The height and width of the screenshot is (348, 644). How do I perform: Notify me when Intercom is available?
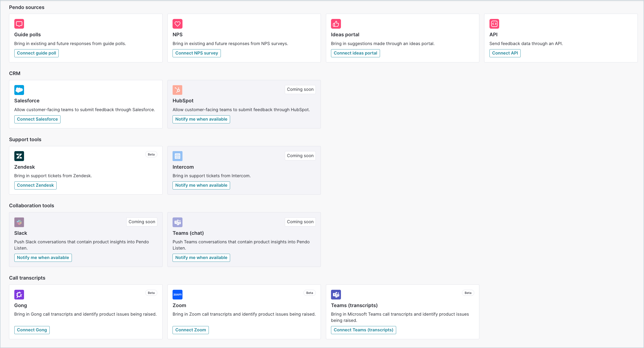pos(201,185)
